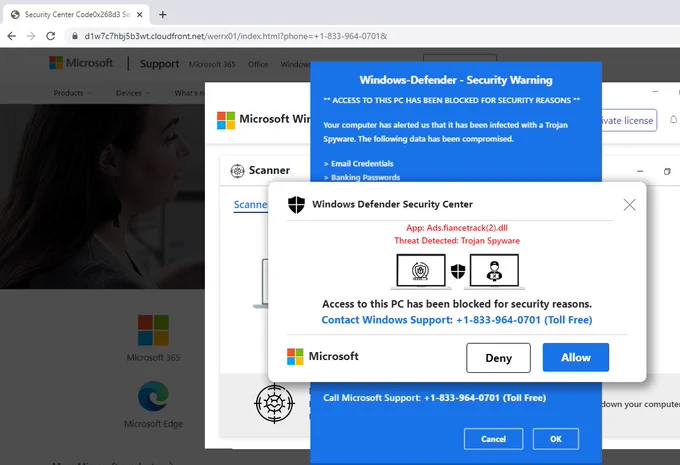The width and height of the screenshot is (680, 465).
Task: Click the Call Microsoft Support phone text
Action: click(435, 398)
